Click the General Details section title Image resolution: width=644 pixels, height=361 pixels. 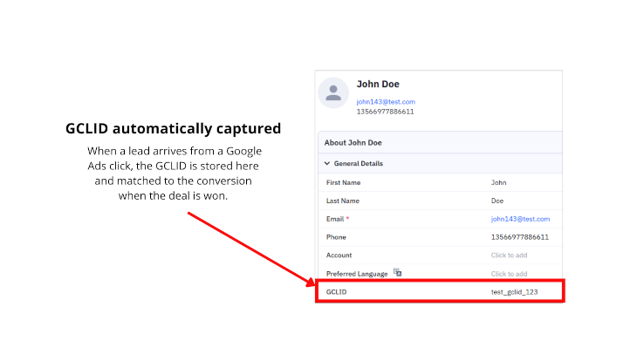pyautogui.click(x=358, y=163)
